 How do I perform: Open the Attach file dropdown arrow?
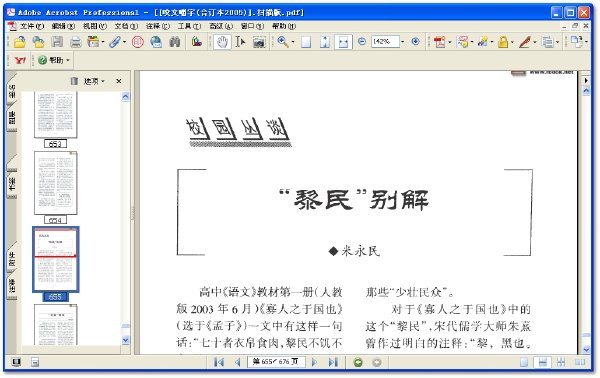click(124, 42)
